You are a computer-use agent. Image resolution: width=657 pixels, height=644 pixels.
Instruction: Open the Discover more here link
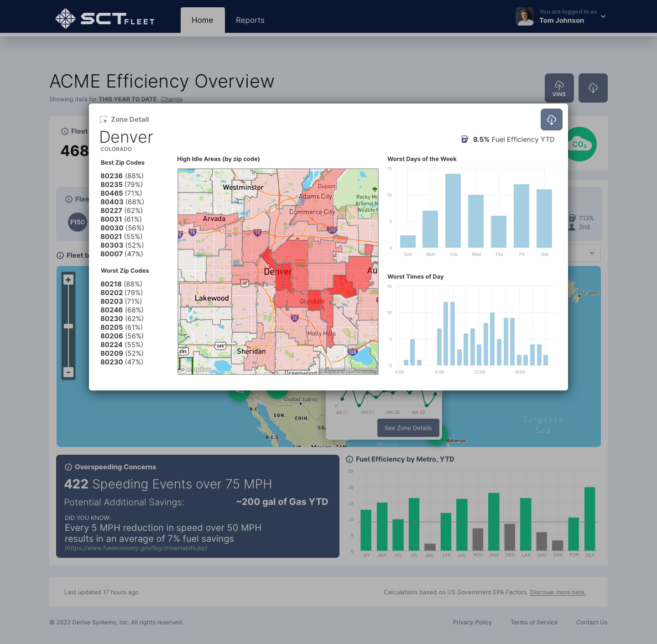(558, 592)
